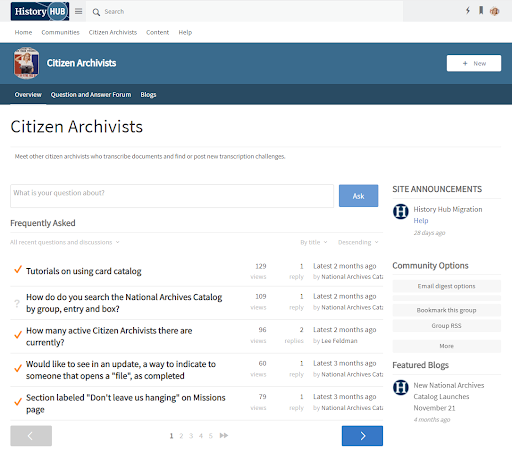Viewport: 512px width, 451px height.
Task: Click the magnifier search icon
Action: point(96,12)
